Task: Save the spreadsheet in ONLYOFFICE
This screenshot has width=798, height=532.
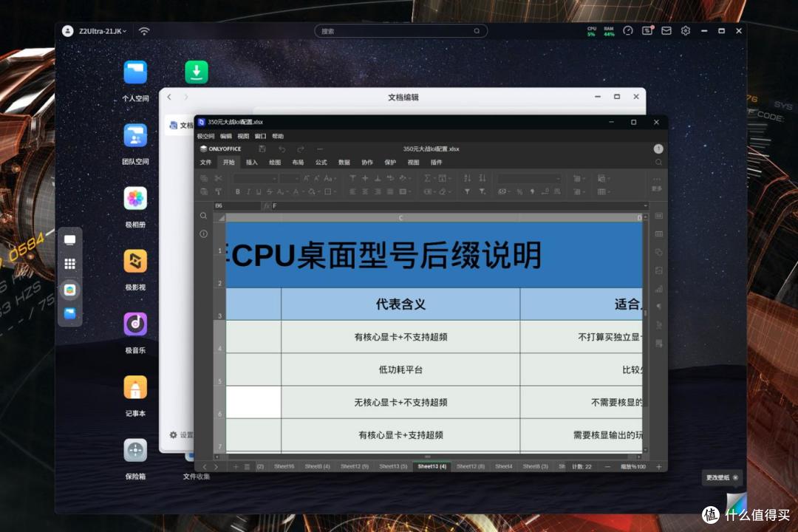Action: tap(262, 149)
